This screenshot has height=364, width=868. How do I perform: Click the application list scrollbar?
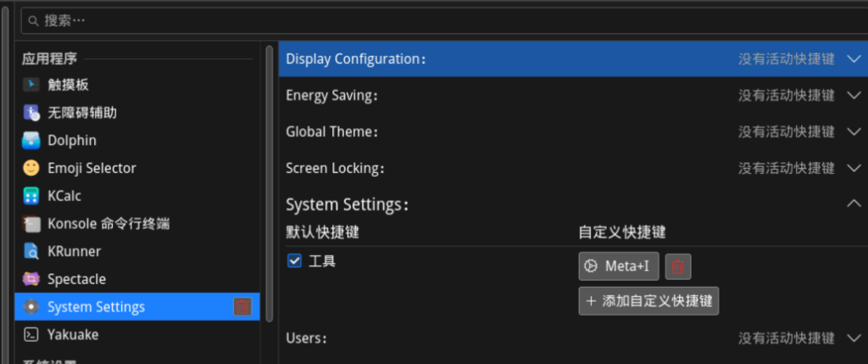270,182
